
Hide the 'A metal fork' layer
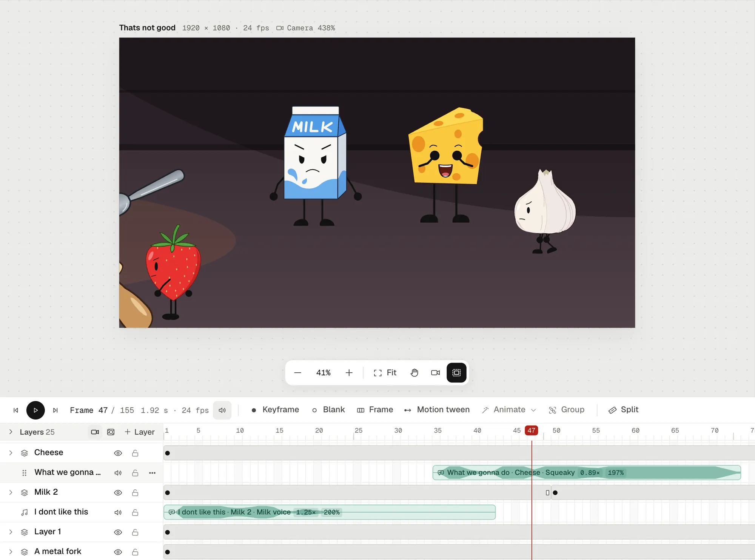pyautogui.click(x=118, y=552)
